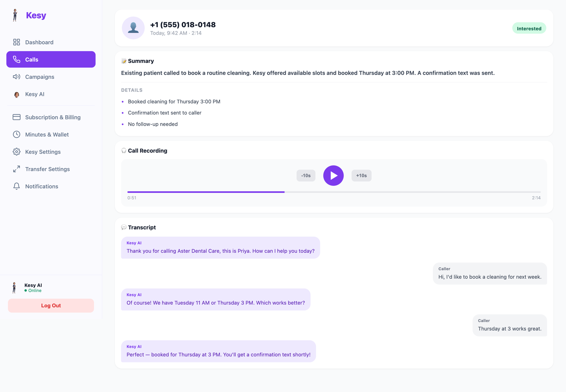Click 'Confirmation text sent to caller' detail
566x392 pixels.
point(164,113)
